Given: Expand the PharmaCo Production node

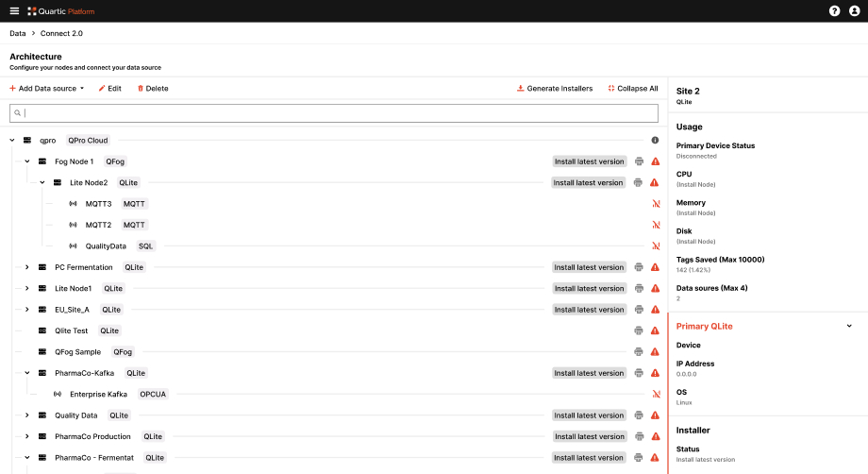Looking at the screenshot, I should [x=27, y=436].
